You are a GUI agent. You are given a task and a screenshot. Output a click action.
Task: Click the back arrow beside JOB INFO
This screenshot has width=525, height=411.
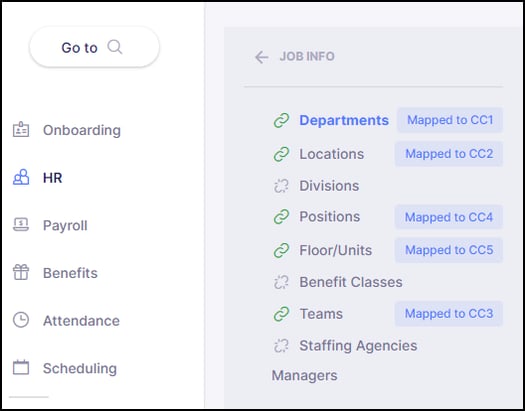[261, 57]
